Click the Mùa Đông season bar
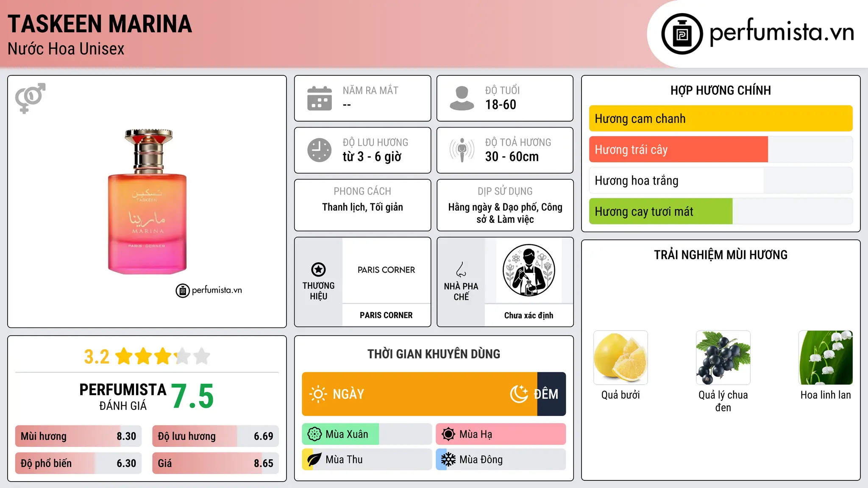The width and height of the screenshot is (868, 488). point(501,460)
